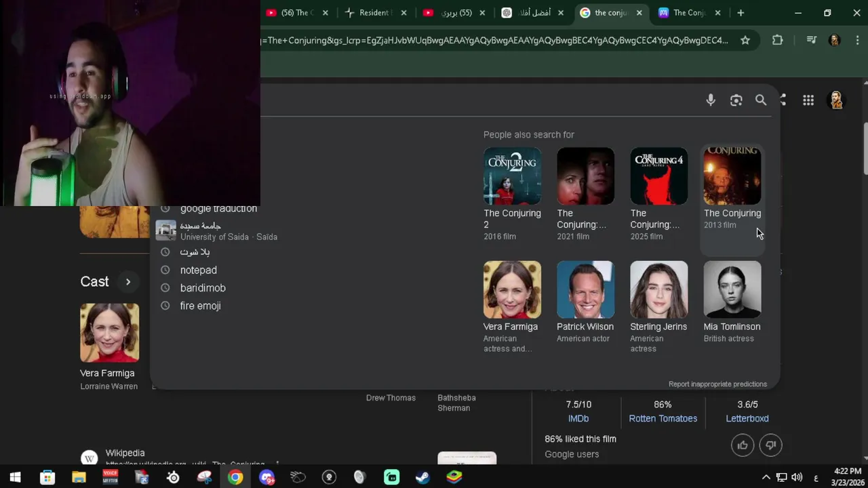Open Chrome media controls icon
This screenshot has height=488, width=868.
click(811, 40)
